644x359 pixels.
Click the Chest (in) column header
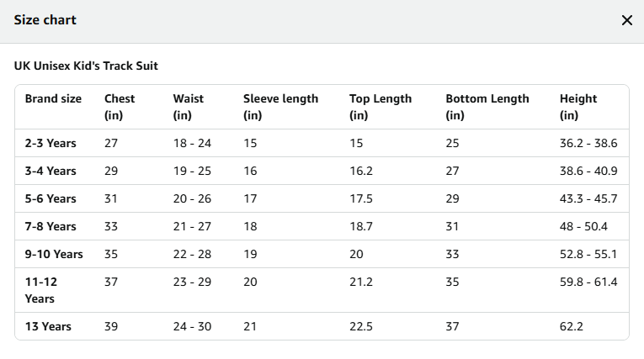click(120, 107)
